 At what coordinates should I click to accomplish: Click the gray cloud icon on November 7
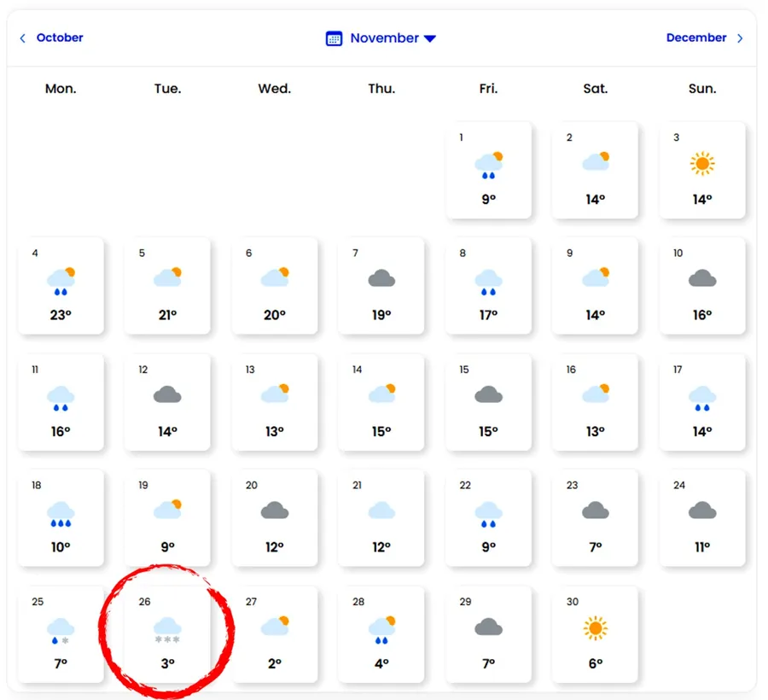click(x=381, y=278)
